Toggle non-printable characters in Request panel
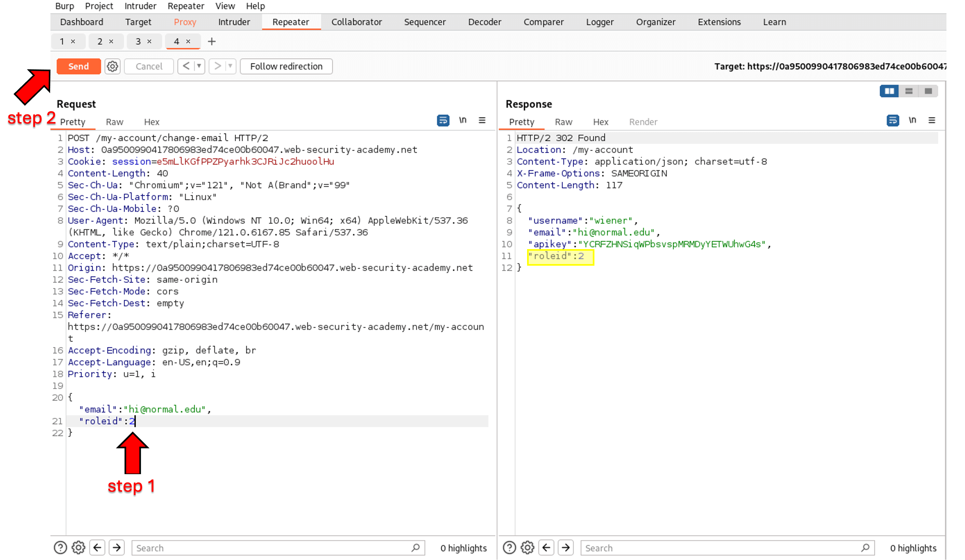This screenshot has width=965, height=560. [x=463, y=121]
